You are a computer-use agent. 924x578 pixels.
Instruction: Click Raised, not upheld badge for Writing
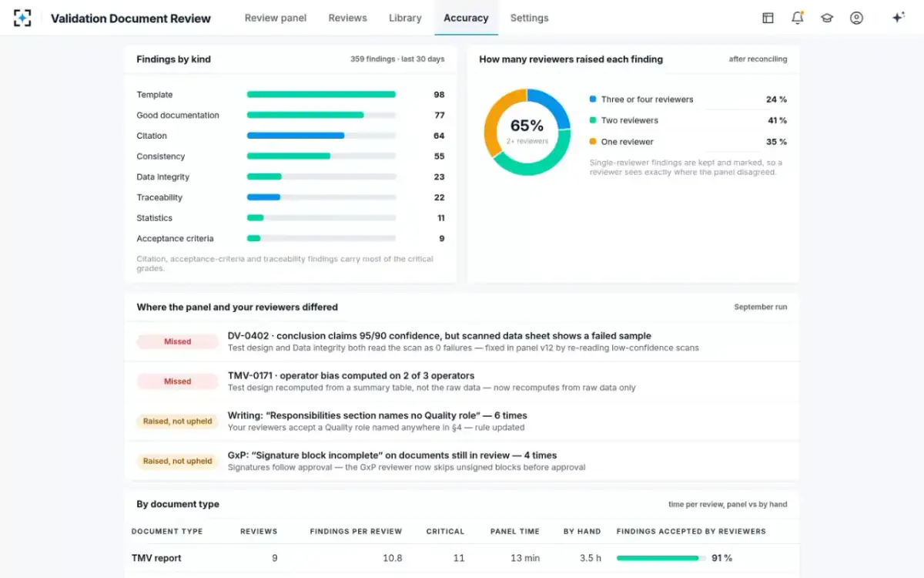click(177, 422)
